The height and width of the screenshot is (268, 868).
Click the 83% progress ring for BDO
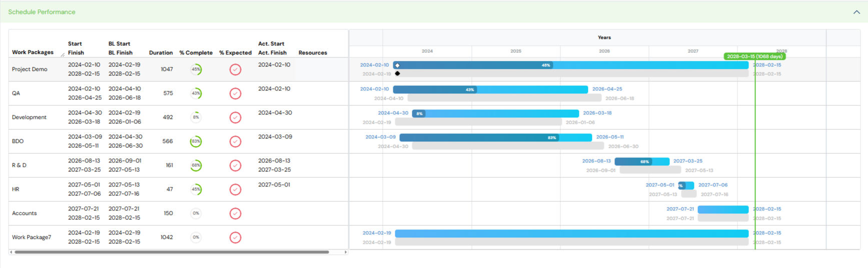coord(196,141)
